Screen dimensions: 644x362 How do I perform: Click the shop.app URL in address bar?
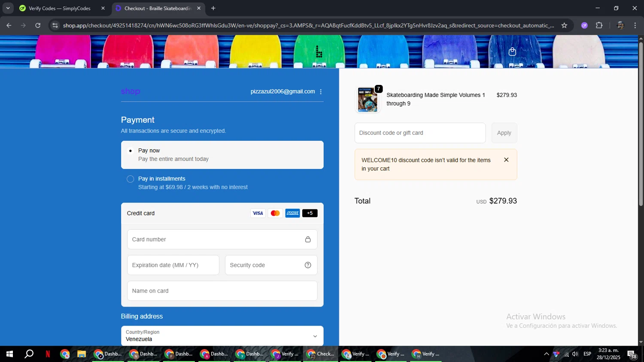coord(308,25)
